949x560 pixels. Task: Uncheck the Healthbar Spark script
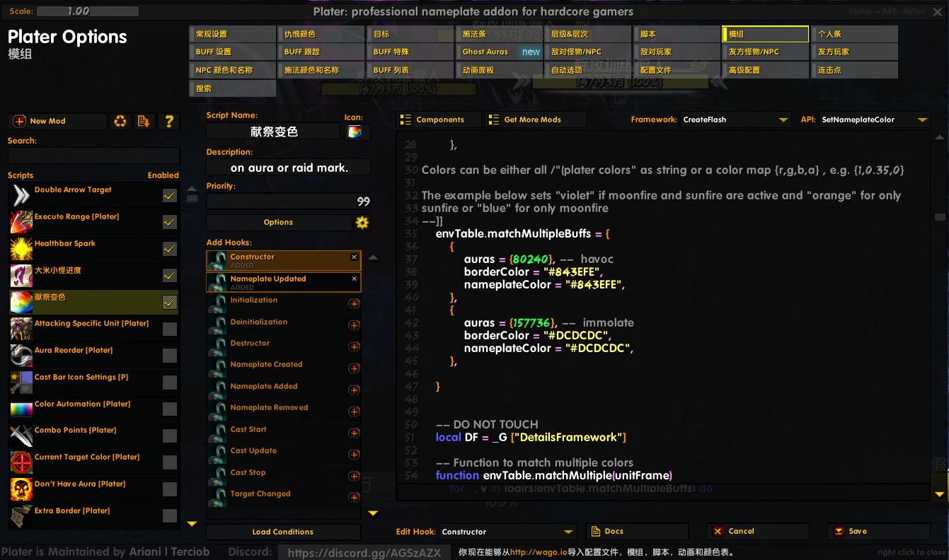pyautogui.click(x=170, y=249)
